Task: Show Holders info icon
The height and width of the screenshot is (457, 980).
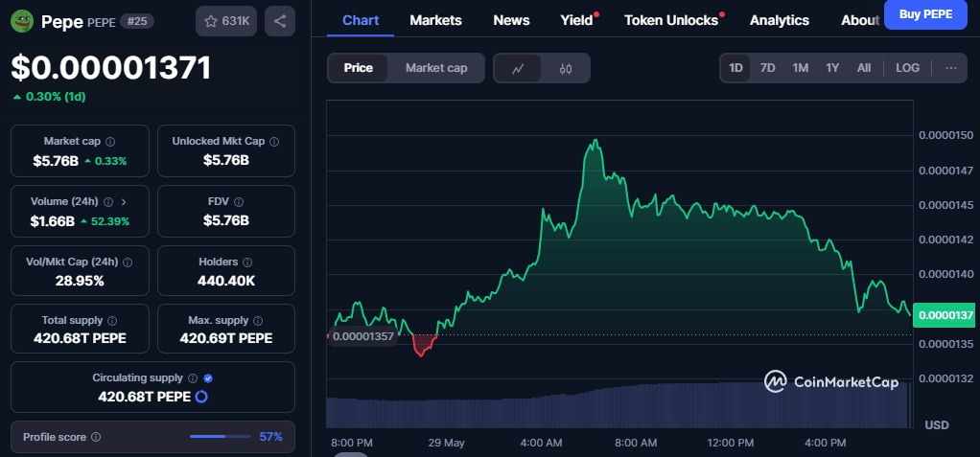Action: 247,263
